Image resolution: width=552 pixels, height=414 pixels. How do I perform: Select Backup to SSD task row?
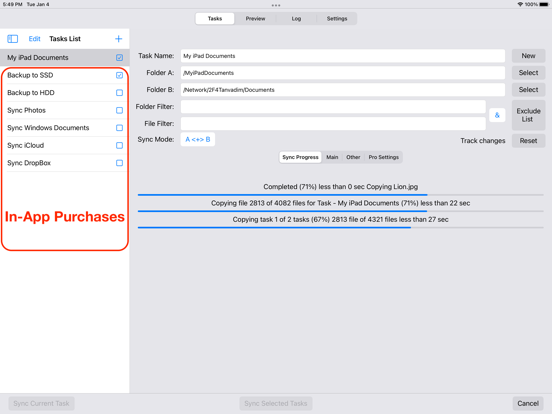click(65, 75)
